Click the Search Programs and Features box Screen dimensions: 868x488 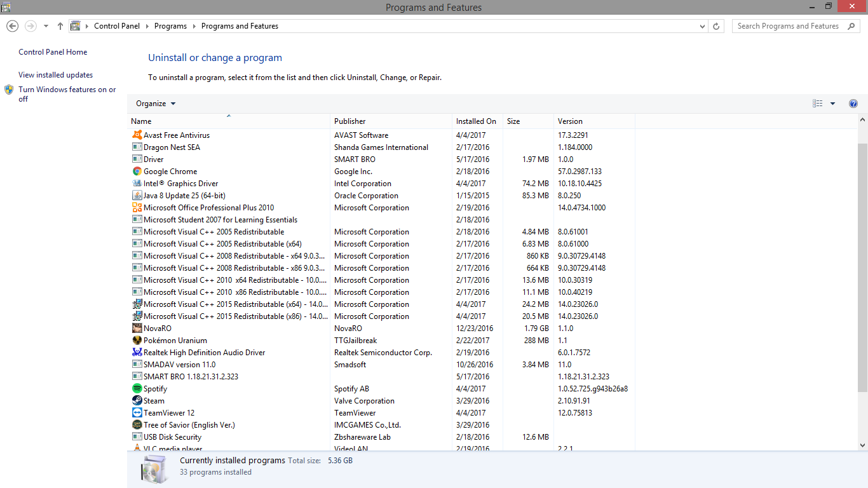tap(788, 26)
